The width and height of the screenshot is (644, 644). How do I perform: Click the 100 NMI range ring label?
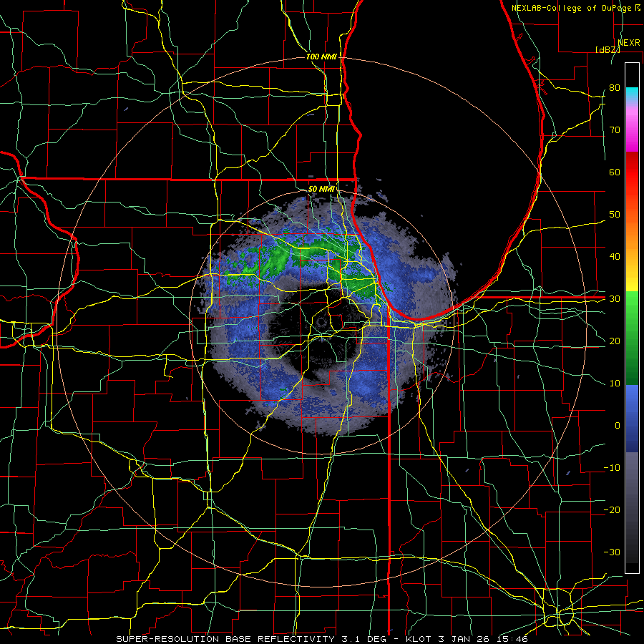(321, 57)
